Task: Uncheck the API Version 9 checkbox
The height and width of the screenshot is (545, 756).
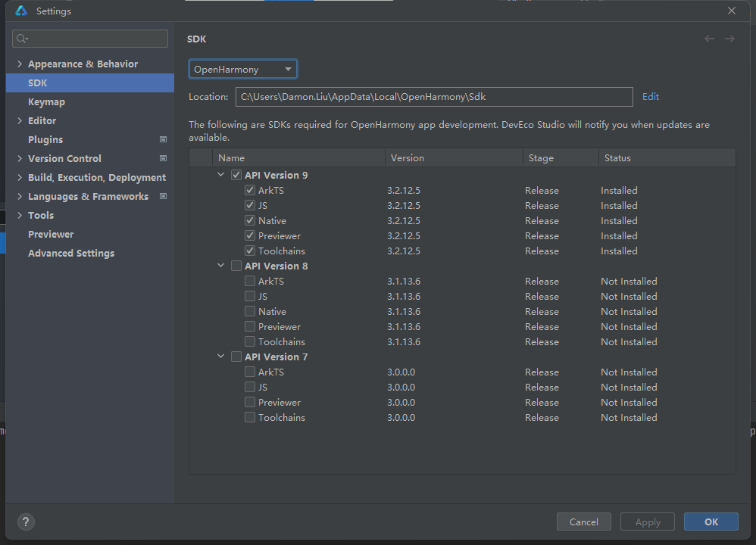Action: (x=236, y=175)
